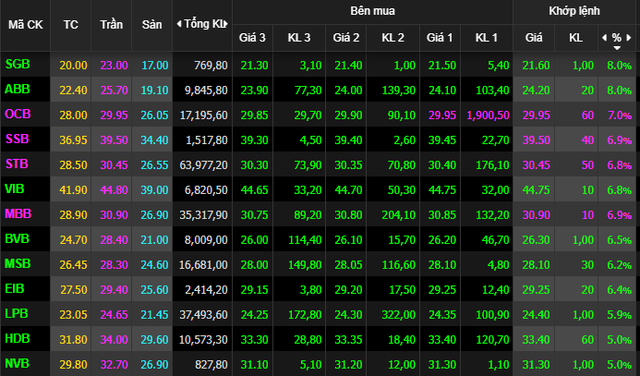The width and height of the screenshot is (640, 376).
Task: Click ABB KL 2 value 139,30
Action: (398, 90)
